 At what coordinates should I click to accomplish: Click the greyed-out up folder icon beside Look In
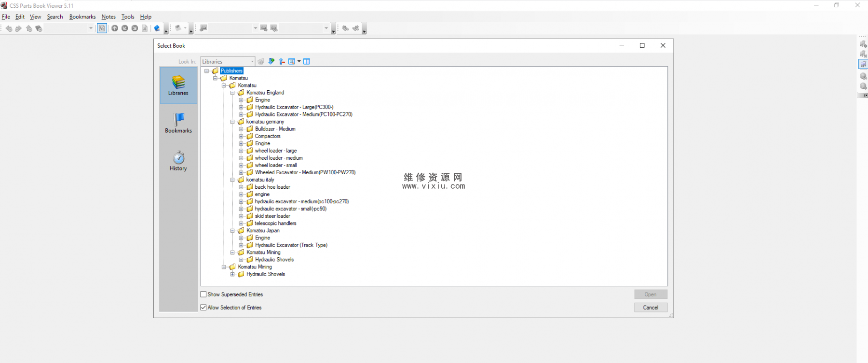coord(261,61)
